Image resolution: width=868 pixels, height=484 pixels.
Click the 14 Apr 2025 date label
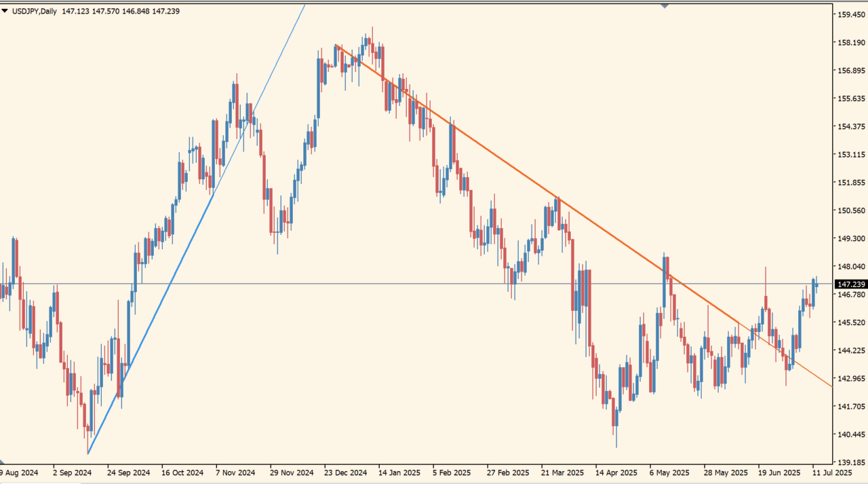click(616, 472)
